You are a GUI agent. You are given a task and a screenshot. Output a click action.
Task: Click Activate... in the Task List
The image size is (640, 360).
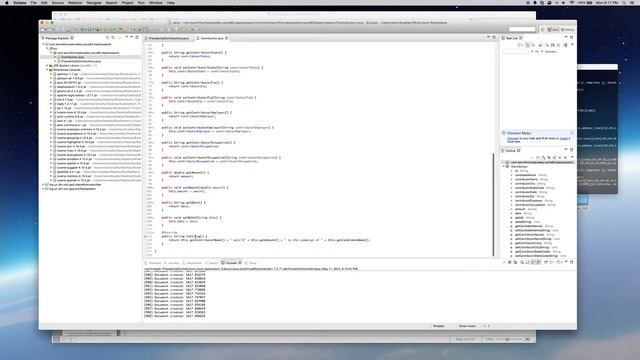551,52
